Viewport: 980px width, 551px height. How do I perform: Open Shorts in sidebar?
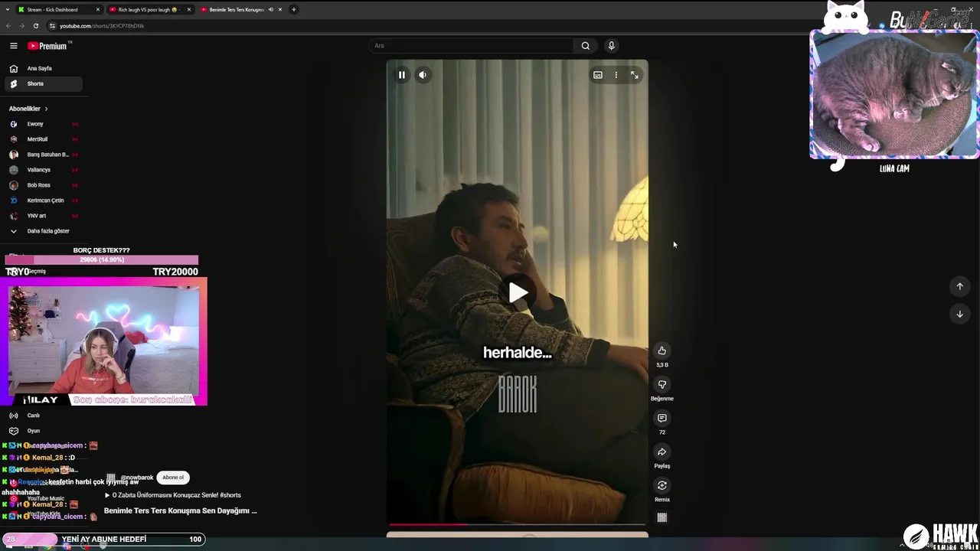pos(43,83)
